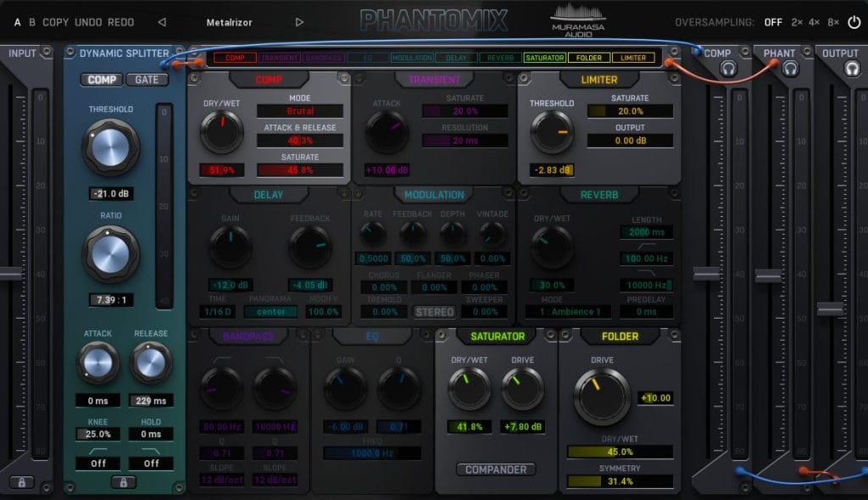This screenshot has height=500, width=868.
Task: Click the OUTPUT headphones monitor icon
Action: (x=851, y=70)
